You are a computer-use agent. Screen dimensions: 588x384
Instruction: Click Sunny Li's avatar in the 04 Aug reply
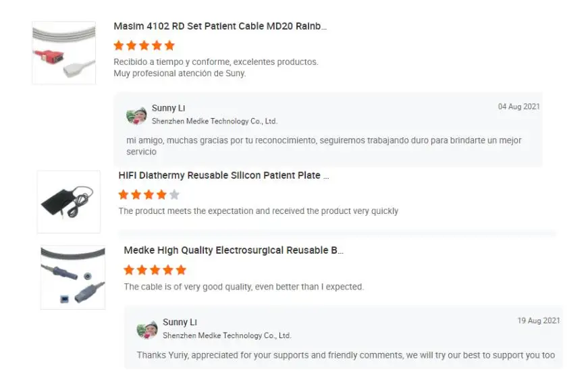[136, 115]
